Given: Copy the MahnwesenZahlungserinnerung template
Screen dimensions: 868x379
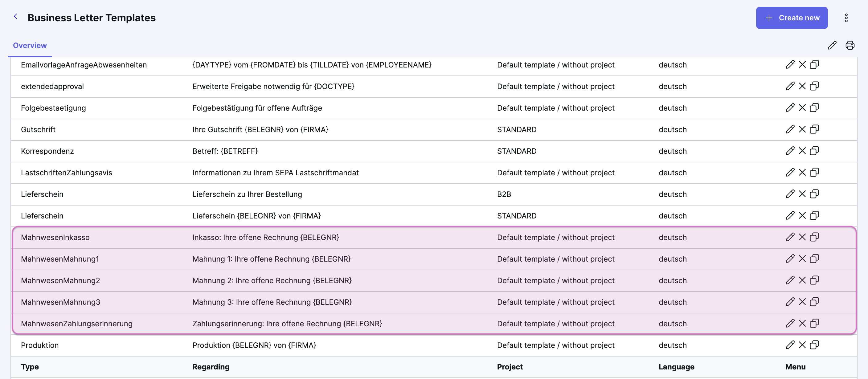Looking at the screenshot, I should point(814,324).
